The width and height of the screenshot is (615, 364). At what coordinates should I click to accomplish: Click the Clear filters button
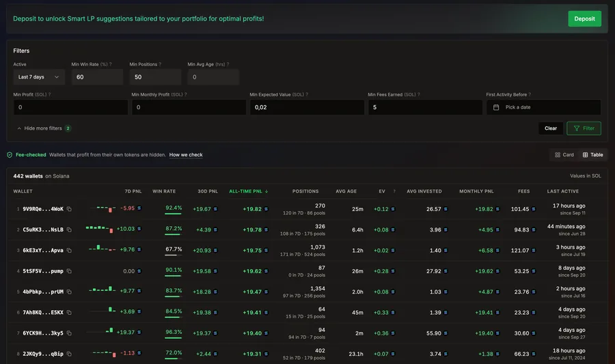click(x=551, y=128)
